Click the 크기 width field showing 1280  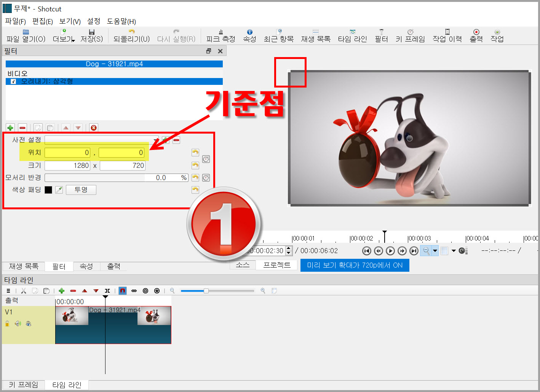pos(67,166)
